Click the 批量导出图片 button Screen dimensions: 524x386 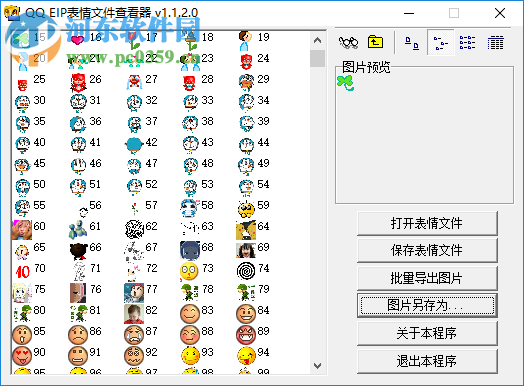(x=427, y=278)
